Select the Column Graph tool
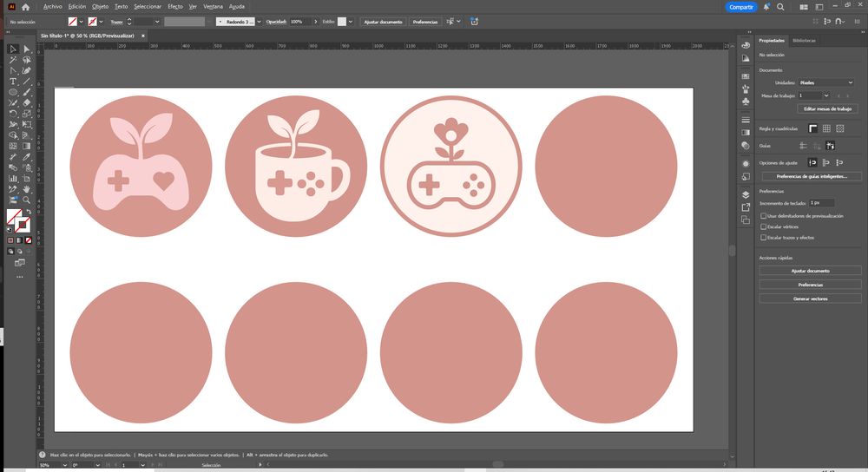This screenshot has width=868, height=472. pyautogui.click(x=13, y=178)
